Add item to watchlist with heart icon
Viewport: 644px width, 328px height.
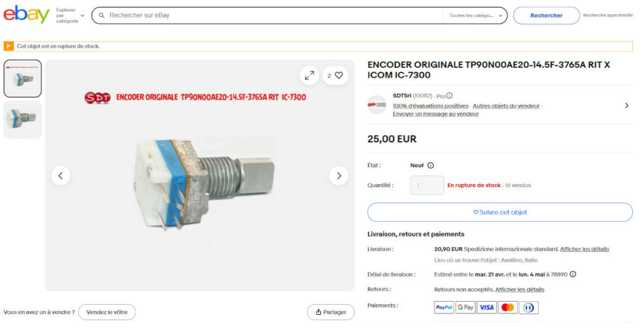tap(335, 75)
